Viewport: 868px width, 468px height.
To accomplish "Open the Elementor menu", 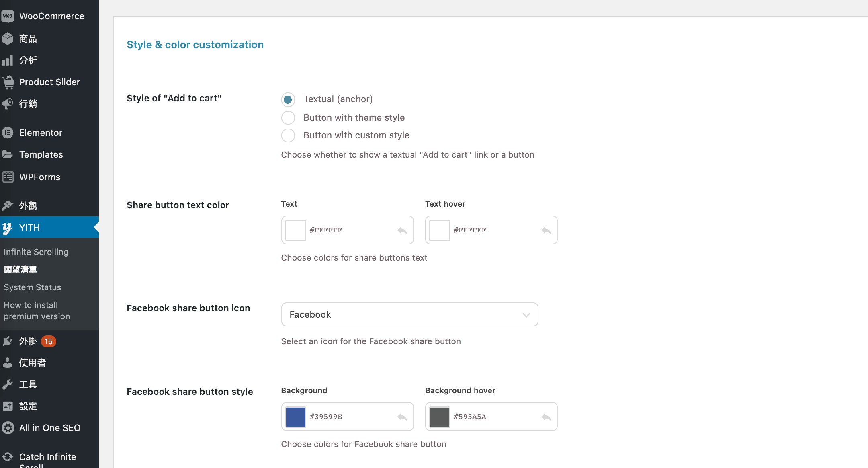I will click(41, 133).
